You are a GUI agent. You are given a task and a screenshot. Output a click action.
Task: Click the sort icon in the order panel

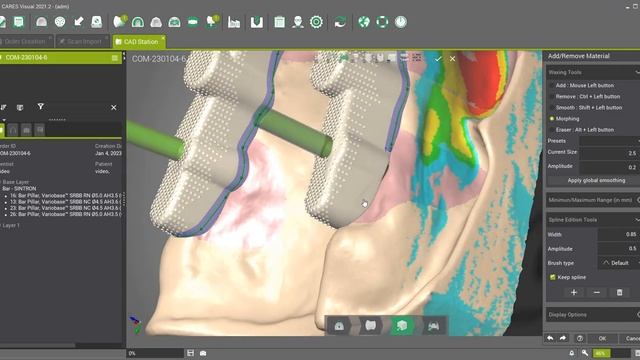click(x=3, y=107)
